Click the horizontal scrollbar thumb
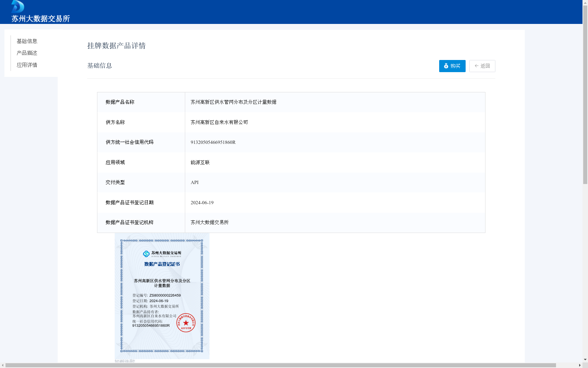The height and width of the screenshot is (368, 588). [281, 365]
